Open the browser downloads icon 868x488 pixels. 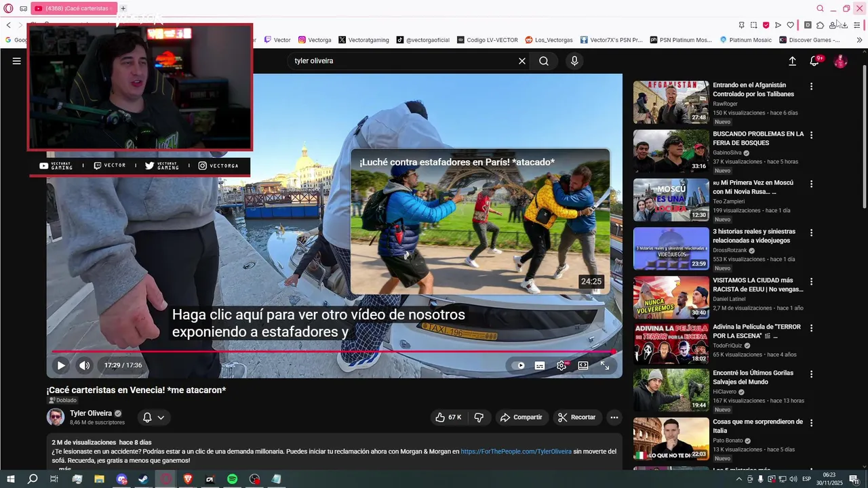tap(844, 25)
